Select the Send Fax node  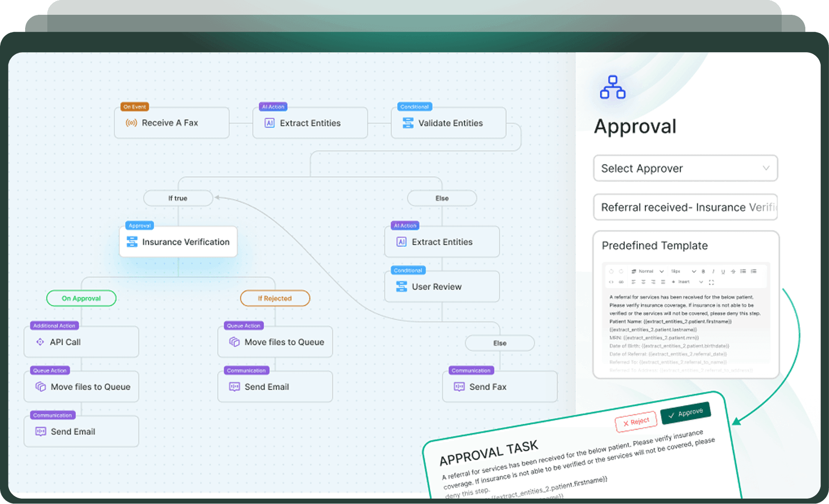tap(500, 386)
